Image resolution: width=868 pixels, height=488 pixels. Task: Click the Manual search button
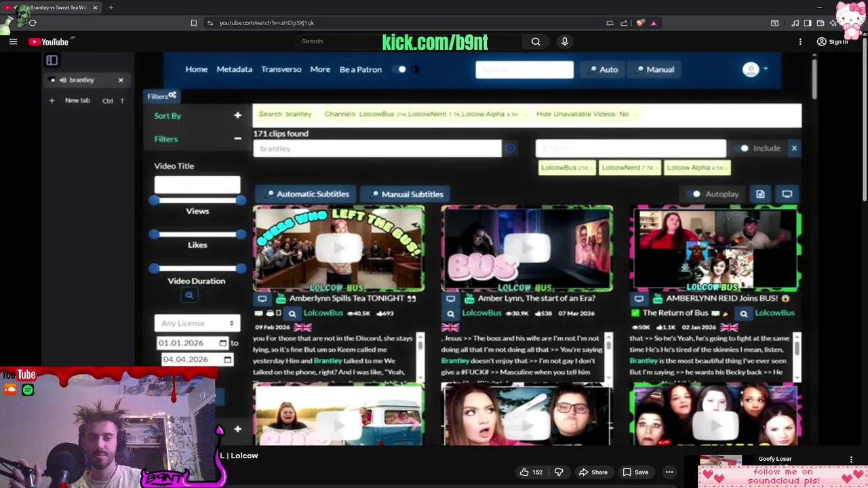[x=654, y=69]
